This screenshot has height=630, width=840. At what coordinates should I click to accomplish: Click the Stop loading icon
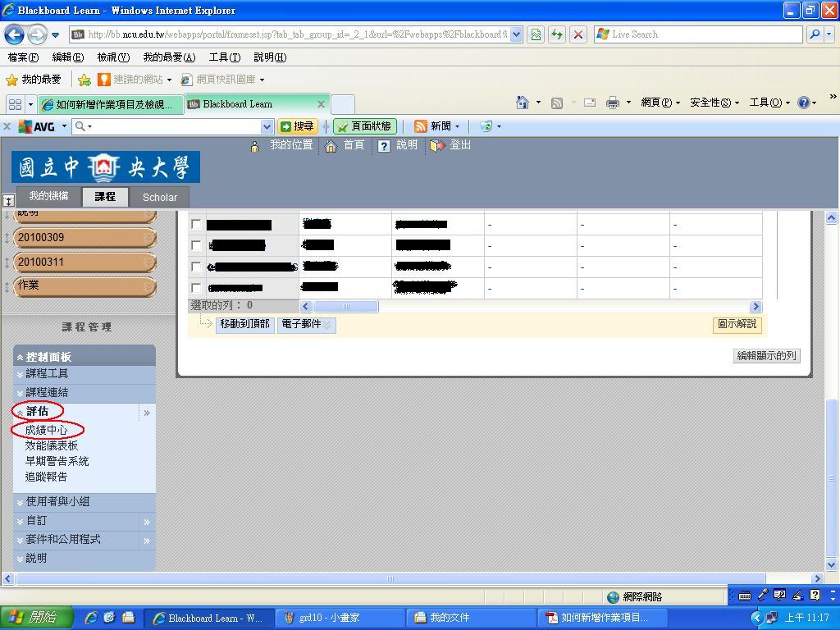(578, 34)
